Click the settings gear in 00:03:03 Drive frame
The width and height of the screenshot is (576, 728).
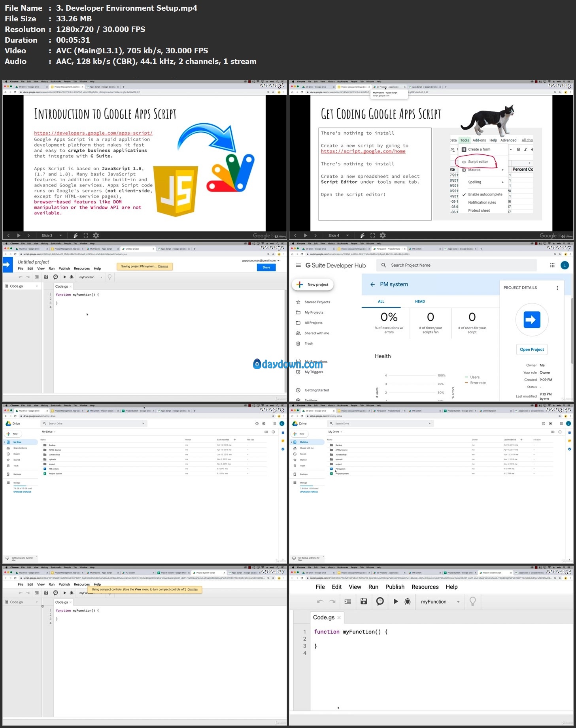[264, 423]
